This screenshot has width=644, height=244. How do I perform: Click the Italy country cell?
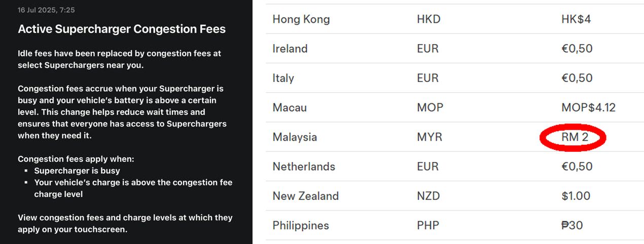coord(283,78)
